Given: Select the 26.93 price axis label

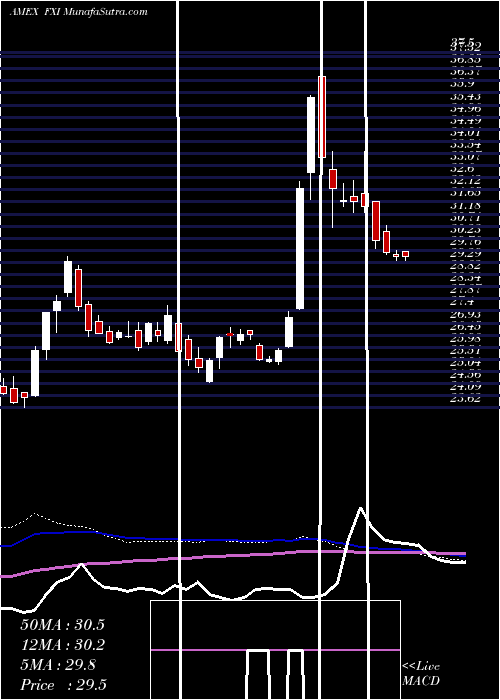Looking at the screenshot, I should click(x=465, y=315).
